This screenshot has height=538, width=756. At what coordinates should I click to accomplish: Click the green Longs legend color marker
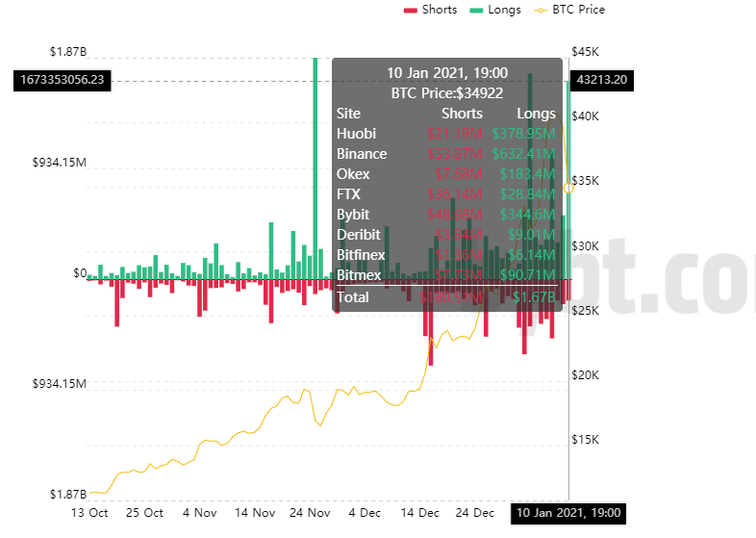(476, 11)
